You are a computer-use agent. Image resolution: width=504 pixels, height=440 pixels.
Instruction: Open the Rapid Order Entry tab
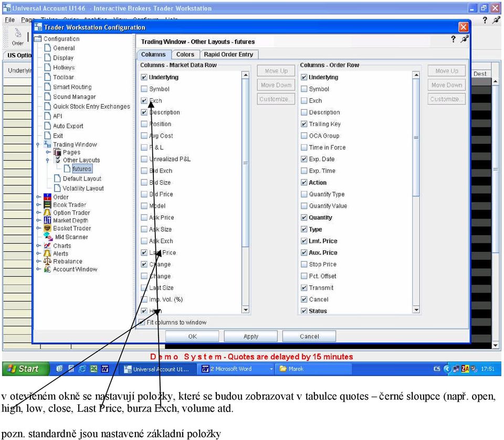point(228,55)
